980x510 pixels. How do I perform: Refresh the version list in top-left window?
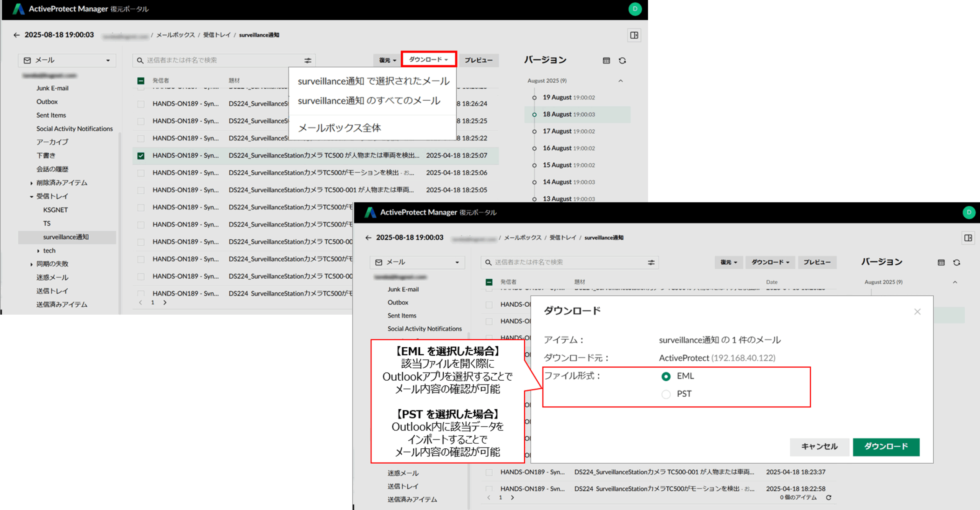(622, 60)
